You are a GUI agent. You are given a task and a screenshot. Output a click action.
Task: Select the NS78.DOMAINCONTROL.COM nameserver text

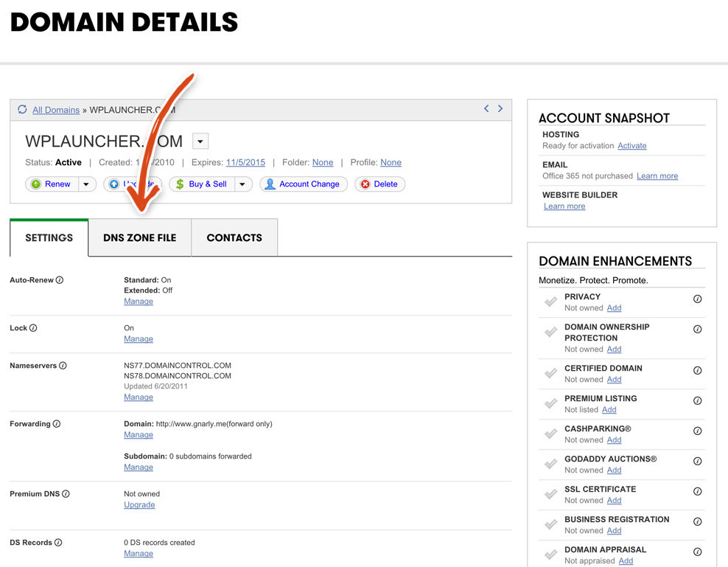178,375
